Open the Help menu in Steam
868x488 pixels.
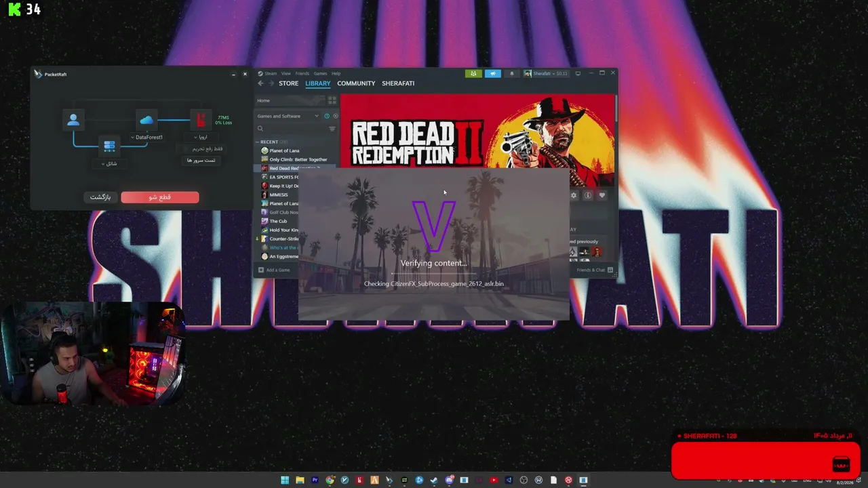(336, 73)
